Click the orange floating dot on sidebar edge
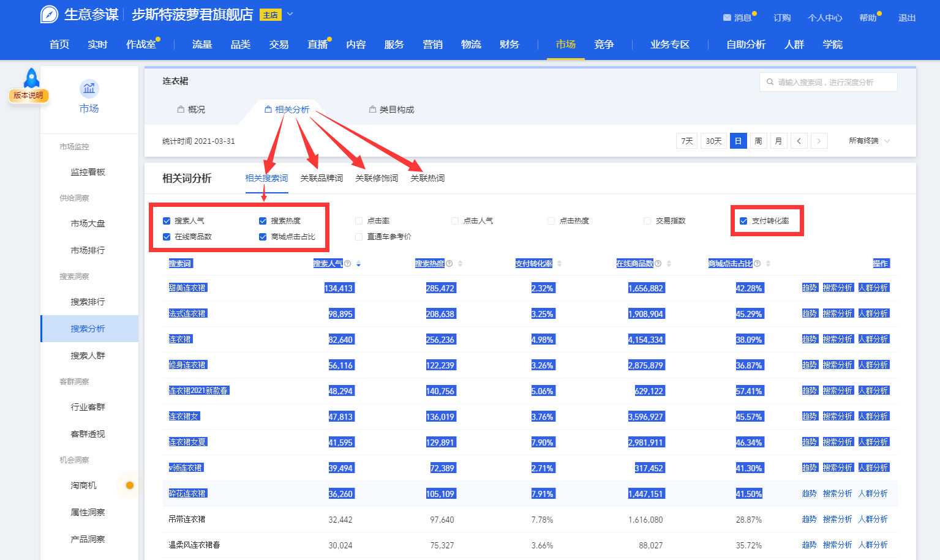The image size is (940, 560). click(129, 485)
